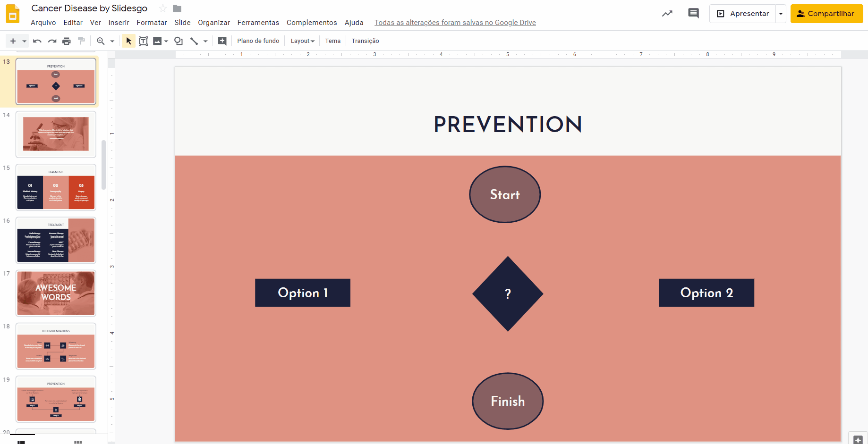Select slide 16 Treatment thumbnail
868x444 pixels.
click(x=56, y=240)
